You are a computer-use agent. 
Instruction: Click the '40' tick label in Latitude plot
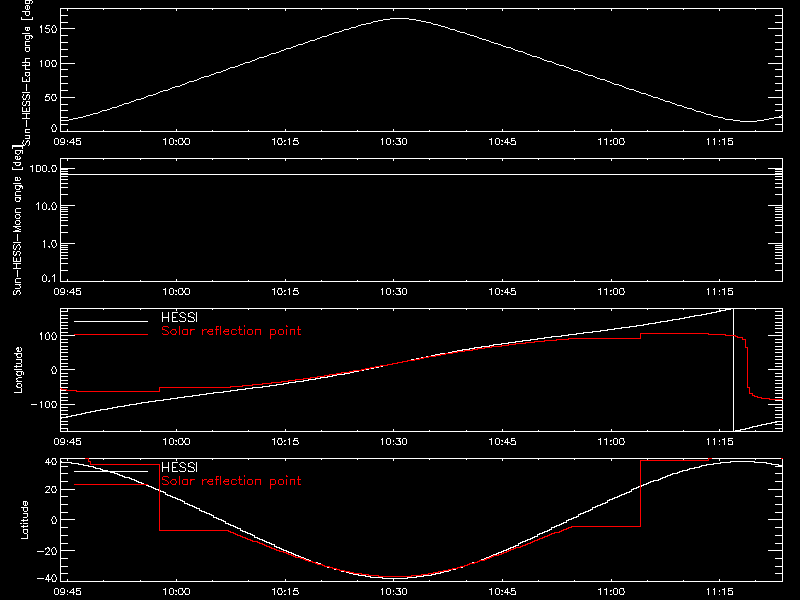tap(51, 462)
